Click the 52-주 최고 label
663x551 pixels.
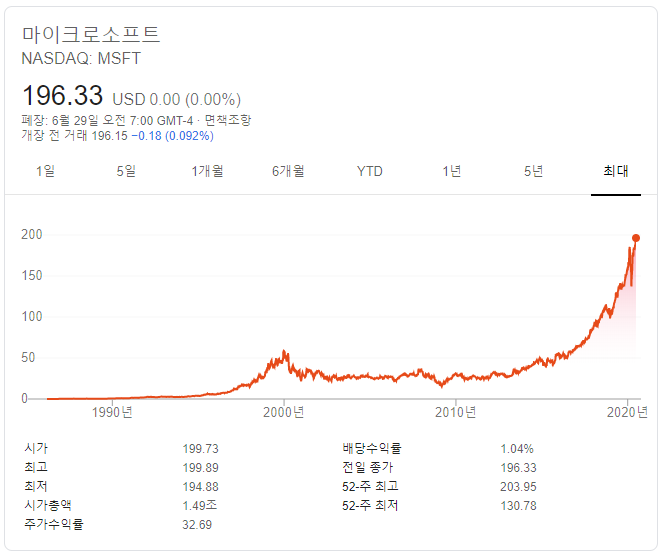click(370, 486)
